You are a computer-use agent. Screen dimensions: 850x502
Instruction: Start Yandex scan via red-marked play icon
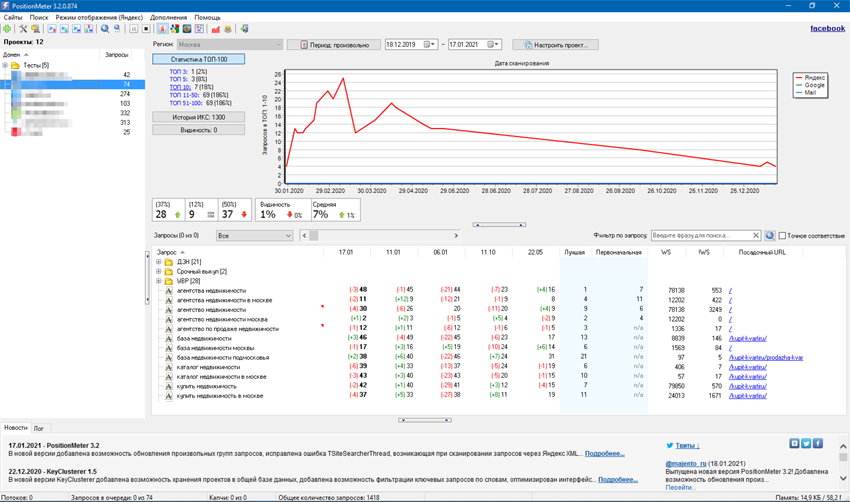(x=52, y=29)
